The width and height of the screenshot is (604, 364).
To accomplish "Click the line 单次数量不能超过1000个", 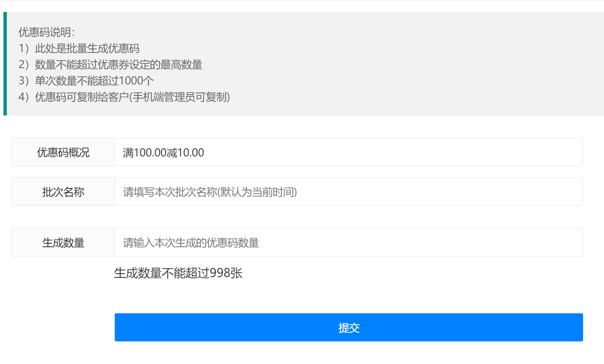I will (x=86, y=81).
